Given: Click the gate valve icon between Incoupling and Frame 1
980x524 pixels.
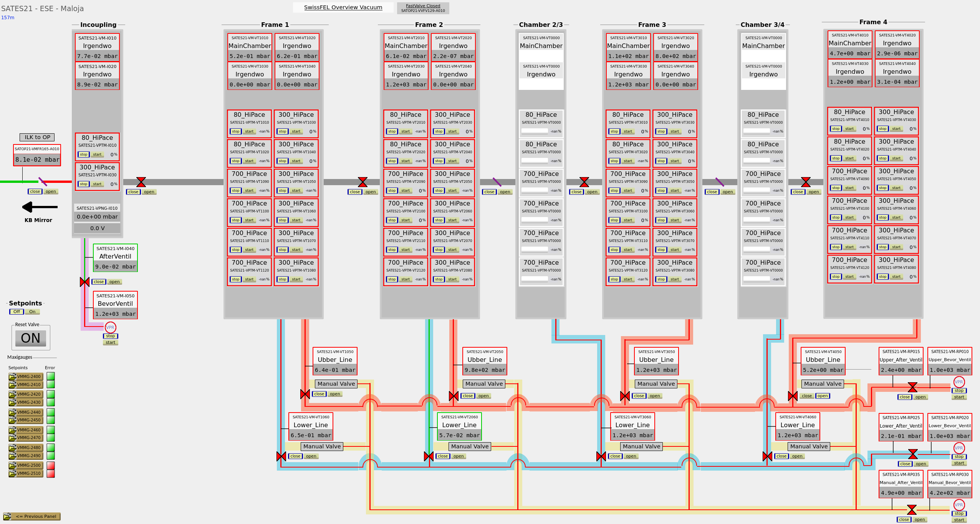Looking at the screenshot, I should click(141, 182).
